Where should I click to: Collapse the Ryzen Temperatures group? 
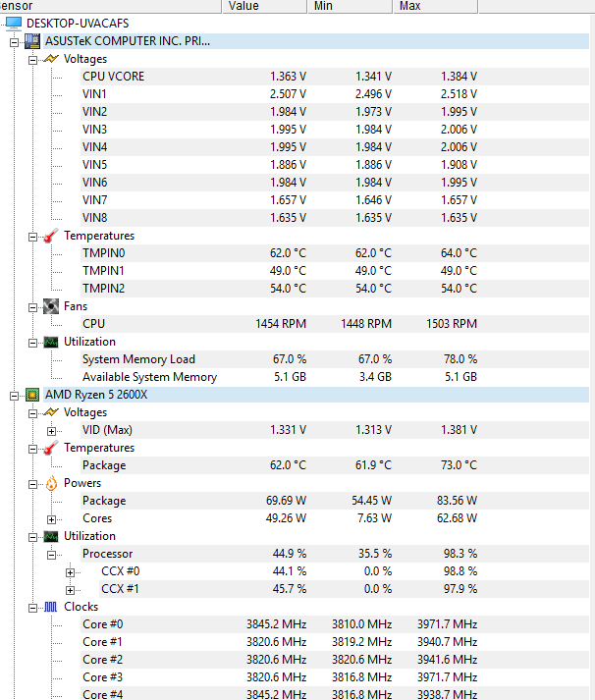(32, 449)
